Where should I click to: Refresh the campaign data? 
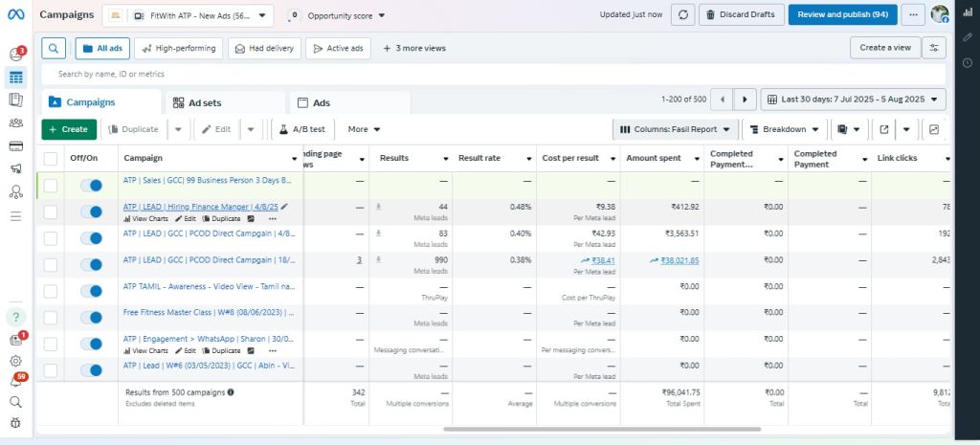tap(683, 15)
